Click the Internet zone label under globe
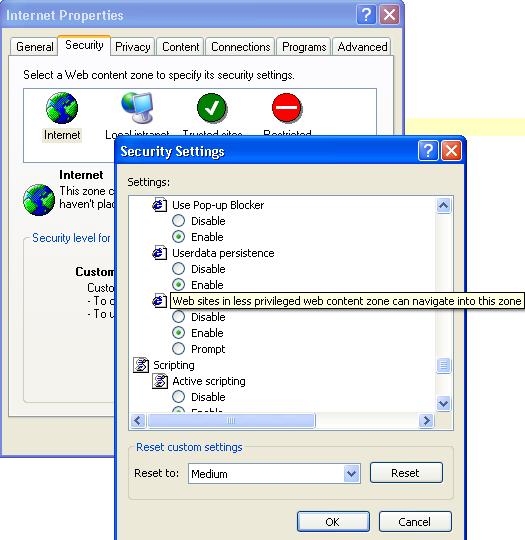The image size is (525, 540). (x=62, y=135)
